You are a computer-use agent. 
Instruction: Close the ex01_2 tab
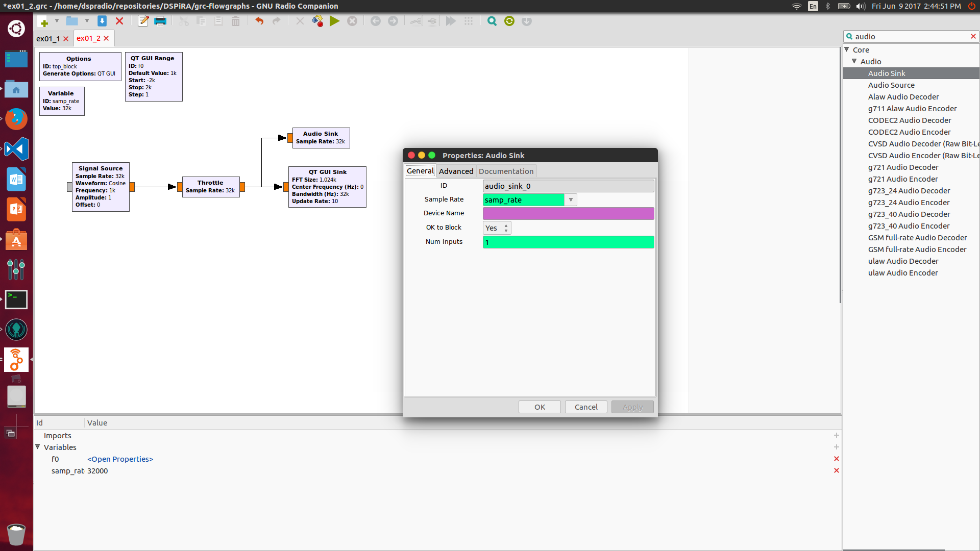click(x=106, y=38)
